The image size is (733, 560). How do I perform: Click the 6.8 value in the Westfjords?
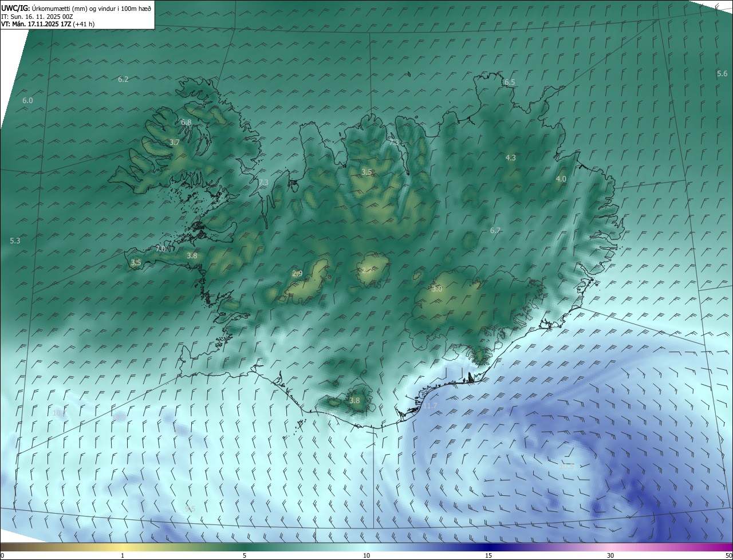tap(186, 122)
